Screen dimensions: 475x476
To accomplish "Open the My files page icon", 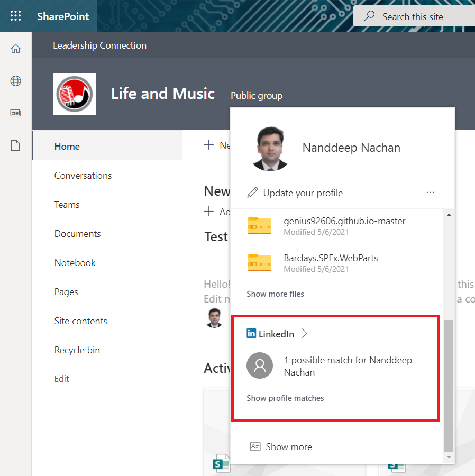I will [16, 145].
